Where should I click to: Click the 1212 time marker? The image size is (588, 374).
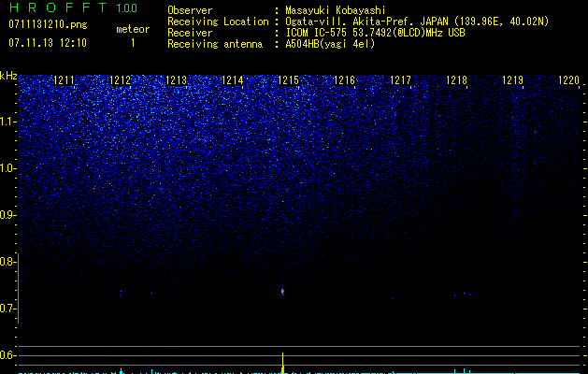point(120,80)
